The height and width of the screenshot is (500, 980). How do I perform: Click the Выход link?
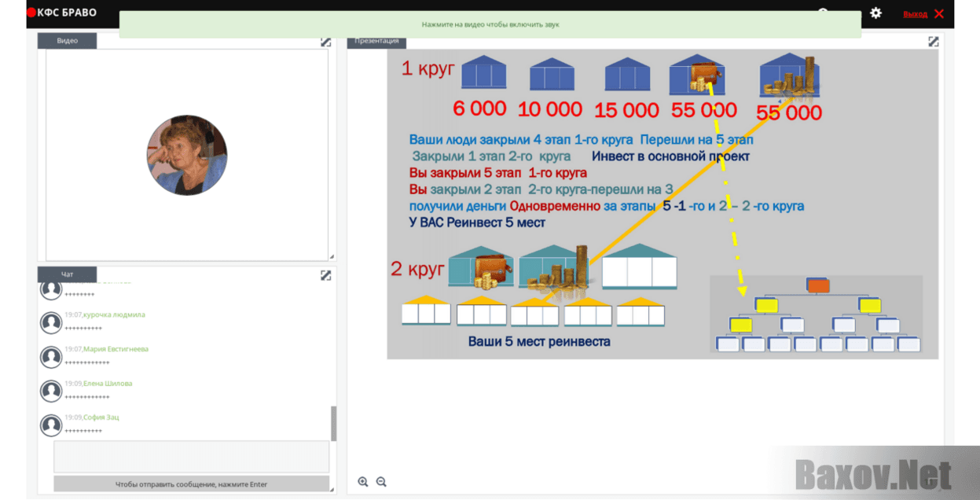point(915,14)
